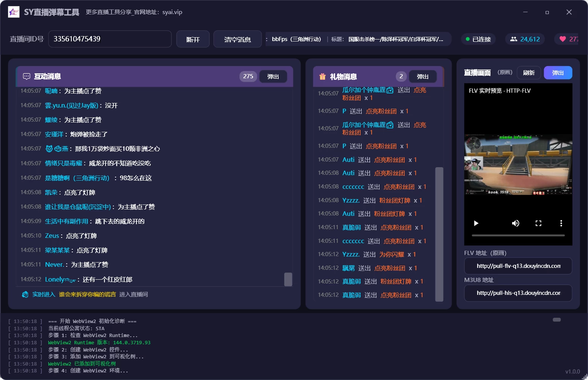Pop out the 礼物消息 panel
Image resolution: width=588 pixels, height=380 pixels.
[422, 77]
